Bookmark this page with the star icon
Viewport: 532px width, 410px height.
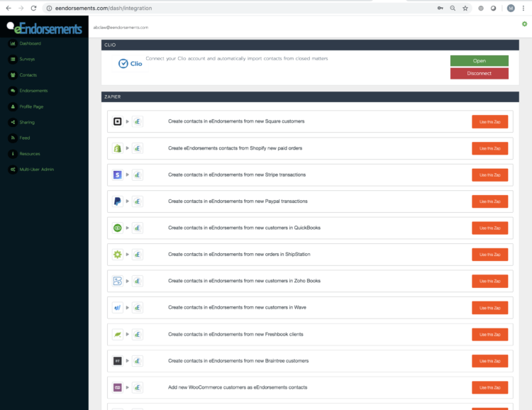coord(465,8)
